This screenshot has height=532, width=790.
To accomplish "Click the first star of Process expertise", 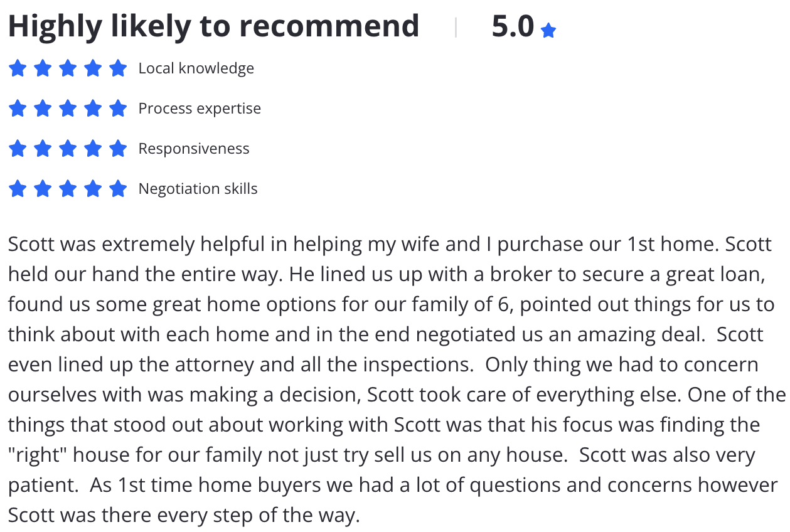I will [18, 108].
